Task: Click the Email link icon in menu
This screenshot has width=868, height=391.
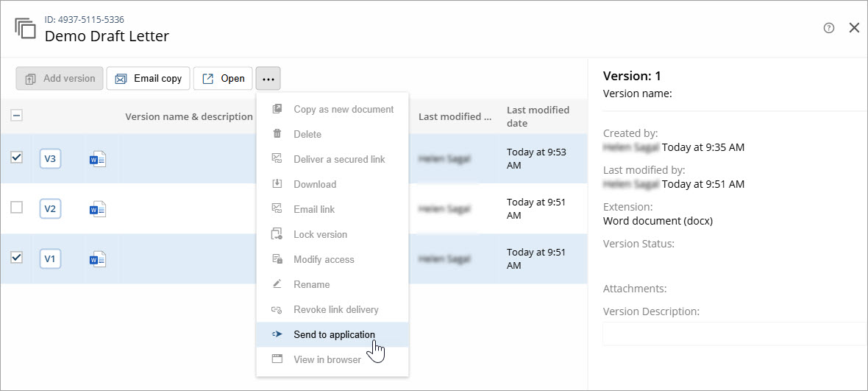Action: point(277,209)
